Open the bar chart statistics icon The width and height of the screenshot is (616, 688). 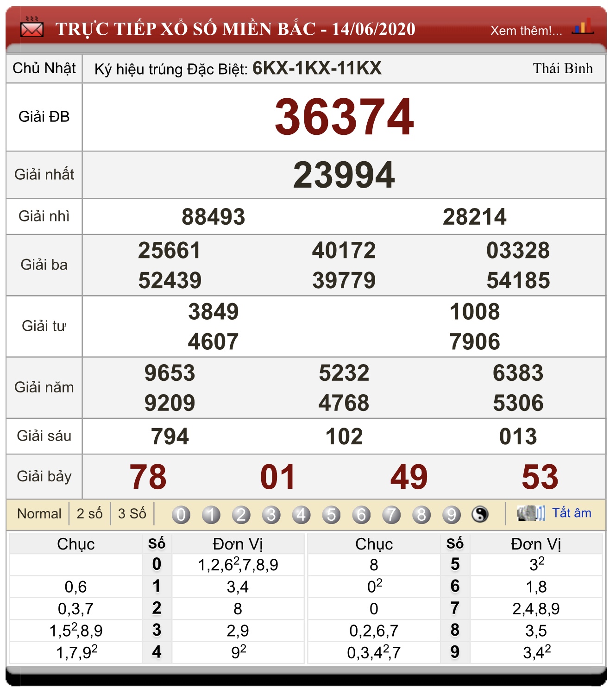583,26
